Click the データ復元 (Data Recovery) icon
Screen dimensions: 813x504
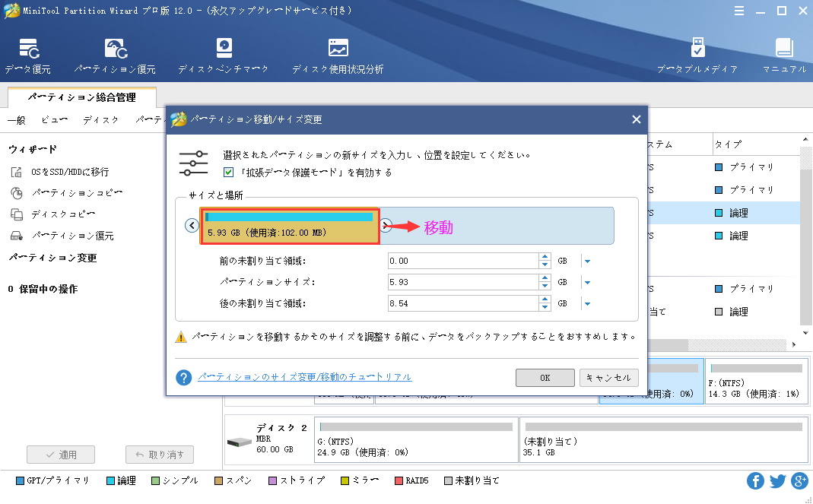[x=28, y=49]
